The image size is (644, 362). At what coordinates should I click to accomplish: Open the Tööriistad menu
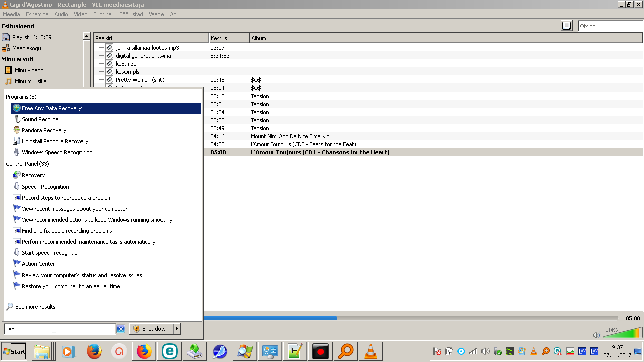131,14
